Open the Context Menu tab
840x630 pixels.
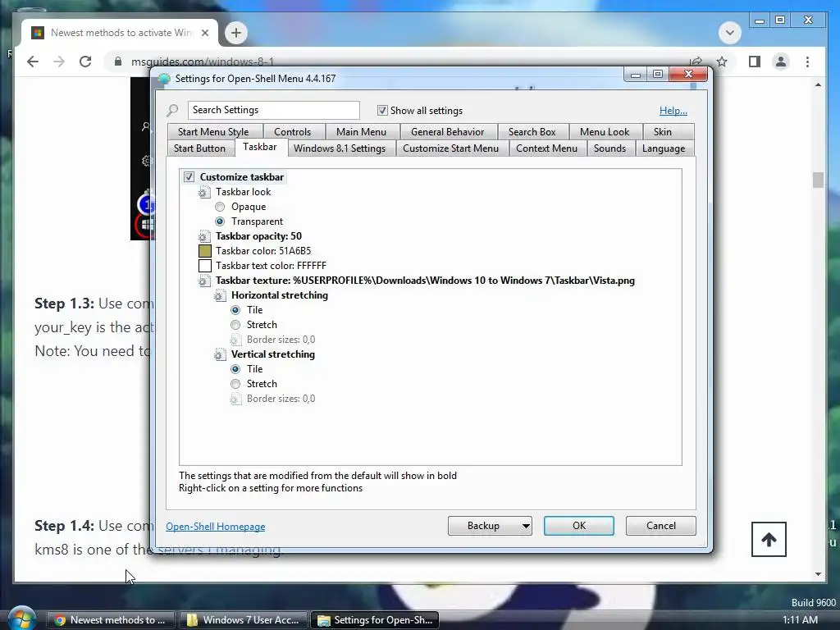(x=546, y=148)
